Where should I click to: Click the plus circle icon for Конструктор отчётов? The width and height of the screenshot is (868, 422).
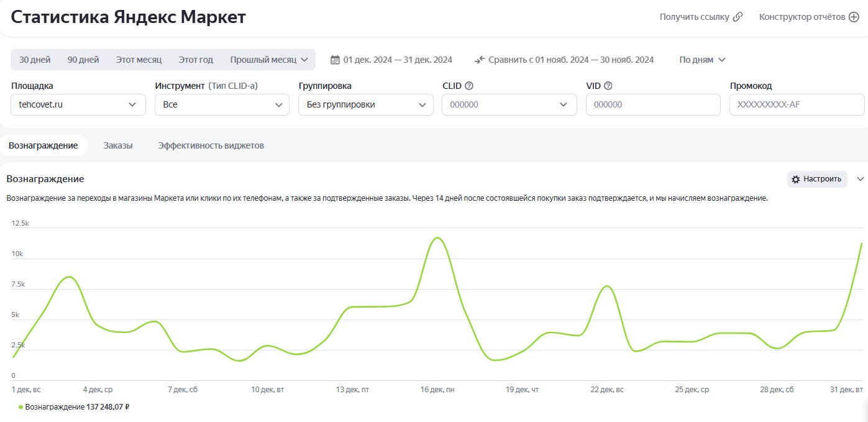[x=854, y=17]
